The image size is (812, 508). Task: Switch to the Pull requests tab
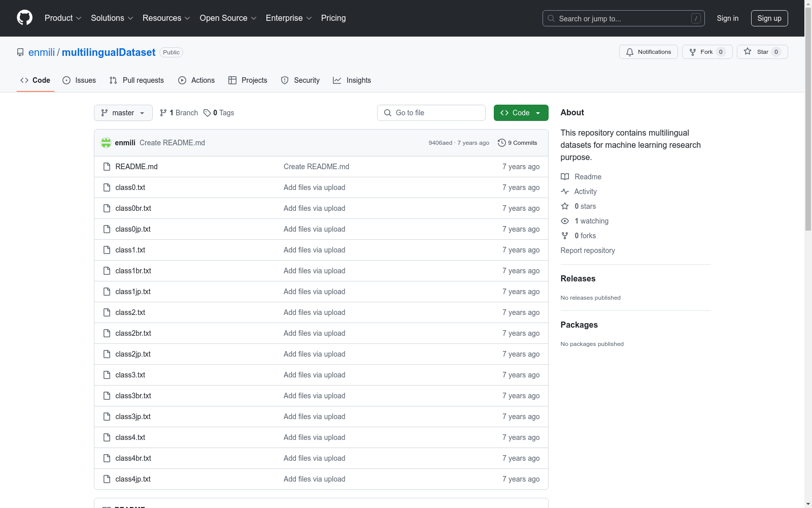[x=137, y=80]
